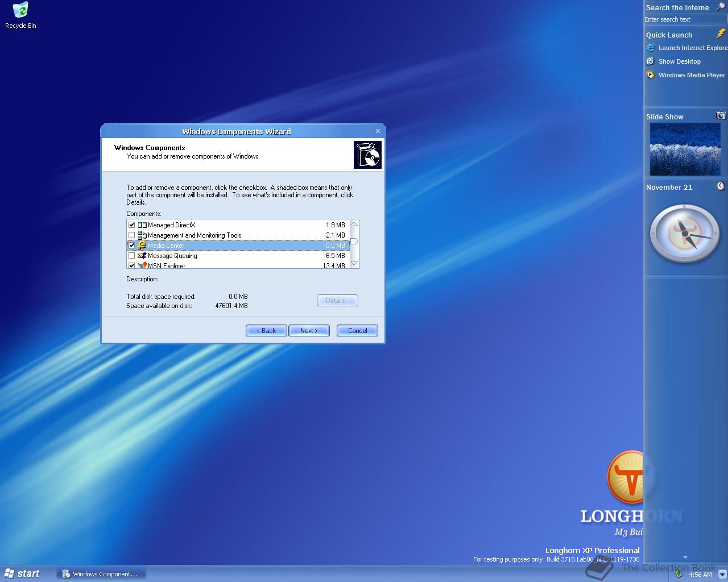Click the MSN Explorer butterfly icon

[x=142, y=265]
